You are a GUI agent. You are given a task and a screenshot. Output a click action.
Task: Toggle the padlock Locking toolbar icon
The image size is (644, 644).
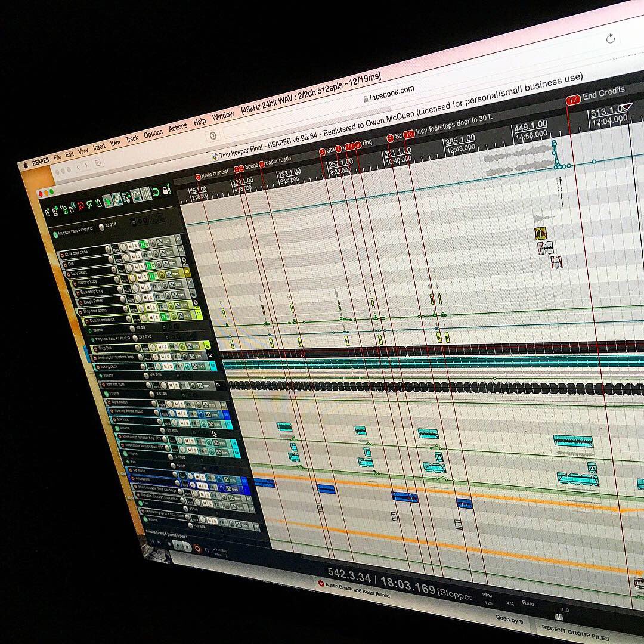tap(166, 190)
